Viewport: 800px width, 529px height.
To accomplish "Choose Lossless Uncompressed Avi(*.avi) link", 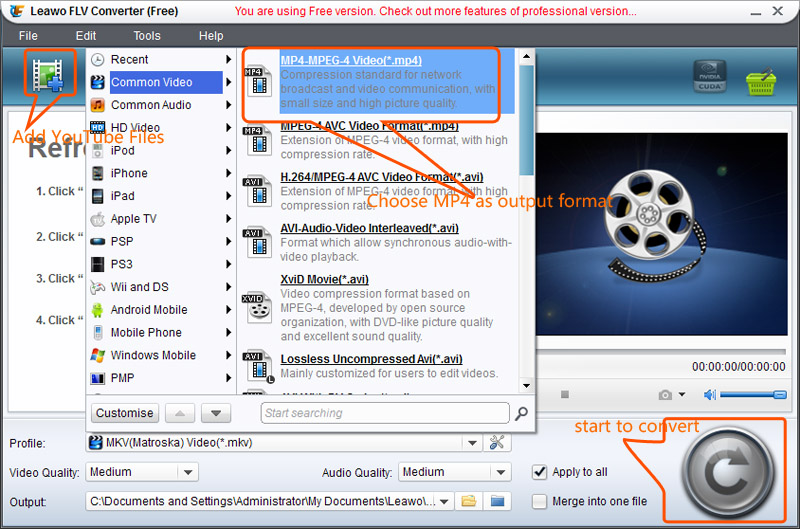I will point(371,359).
